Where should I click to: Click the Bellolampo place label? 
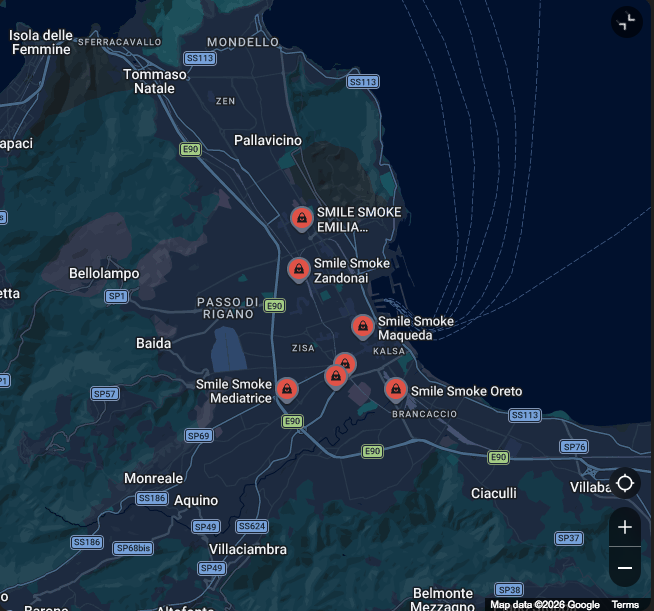[104, 273]
